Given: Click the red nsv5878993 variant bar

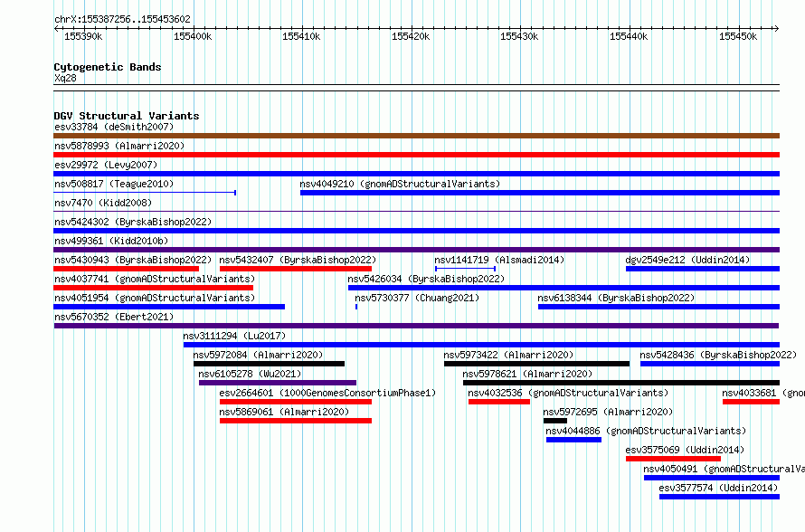Looking at the screenshot, I should pos(416,155).
